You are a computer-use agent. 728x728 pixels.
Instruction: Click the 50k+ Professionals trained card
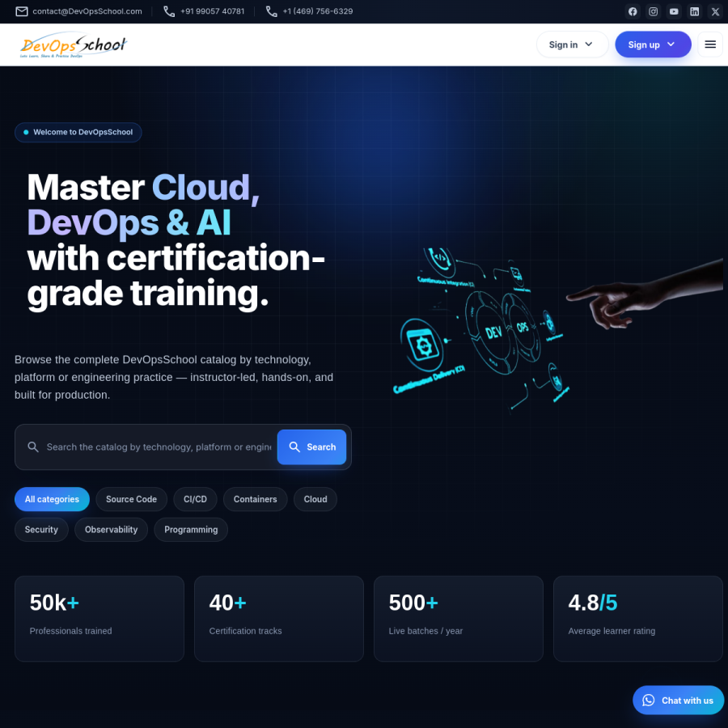coord(99,619)
